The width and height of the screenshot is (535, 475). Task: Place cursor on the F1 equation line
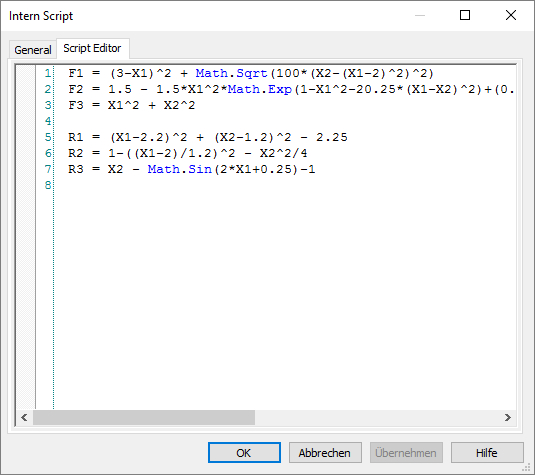tap(251, 73)
